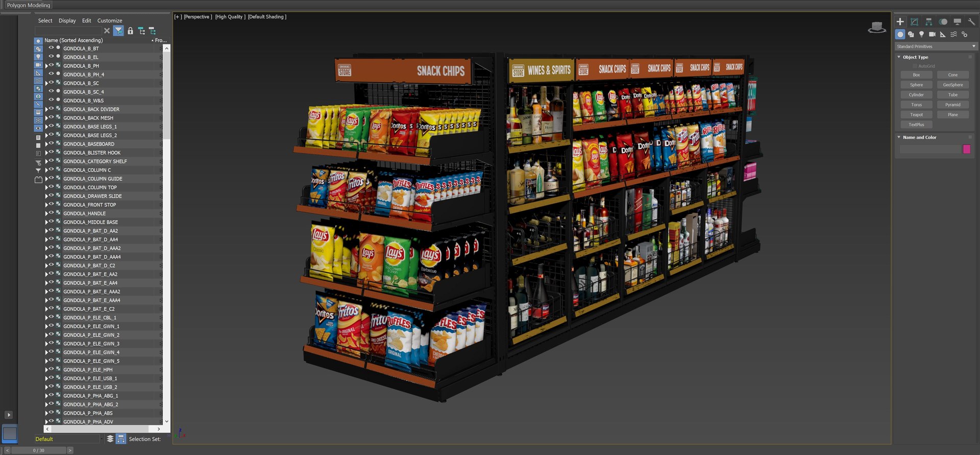Click the TextPlus button

coord(916,125)
